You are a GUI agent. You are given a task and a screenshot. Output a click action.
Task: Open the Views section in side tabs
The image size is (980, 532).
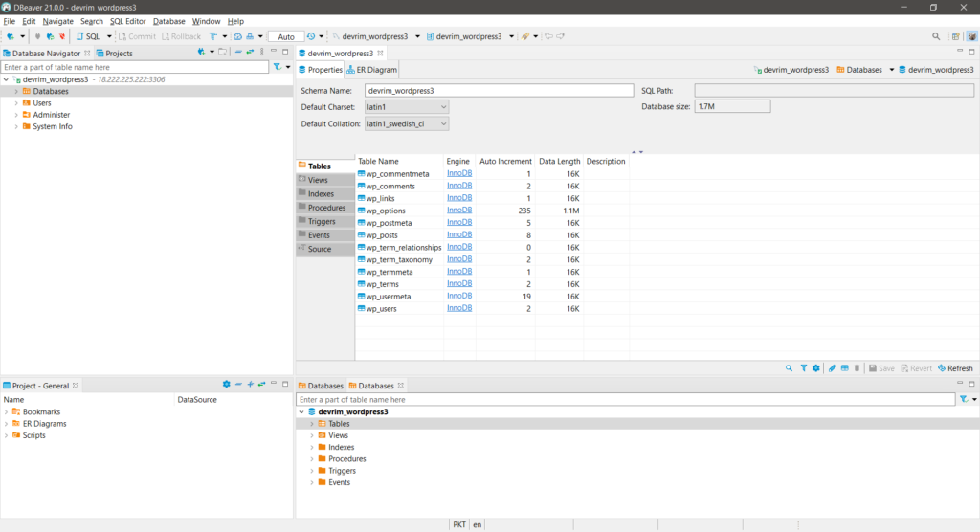pos(325,180)
